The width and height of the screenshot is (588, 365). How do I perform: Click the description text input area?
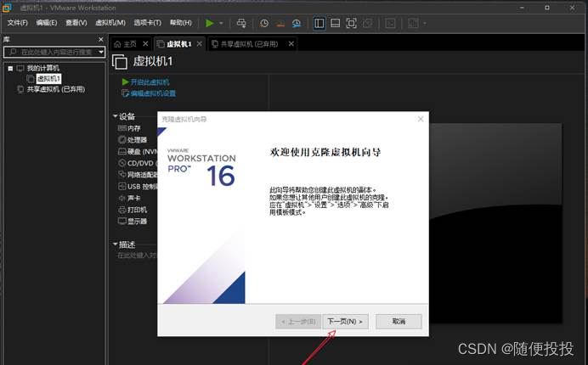point(138,255)
